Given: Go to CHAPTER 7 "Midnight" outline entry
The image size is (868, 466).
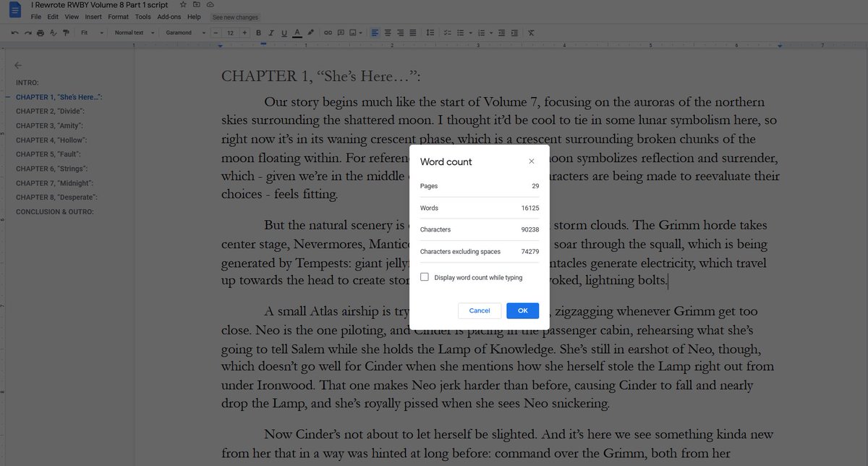Looking at the screenshot, I should pyautogui.click(x=55, y=183).
